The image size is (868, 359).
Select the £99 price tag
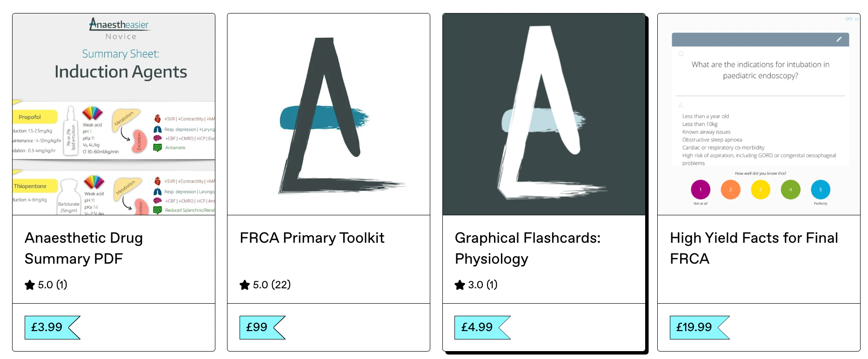click(262, 327)
